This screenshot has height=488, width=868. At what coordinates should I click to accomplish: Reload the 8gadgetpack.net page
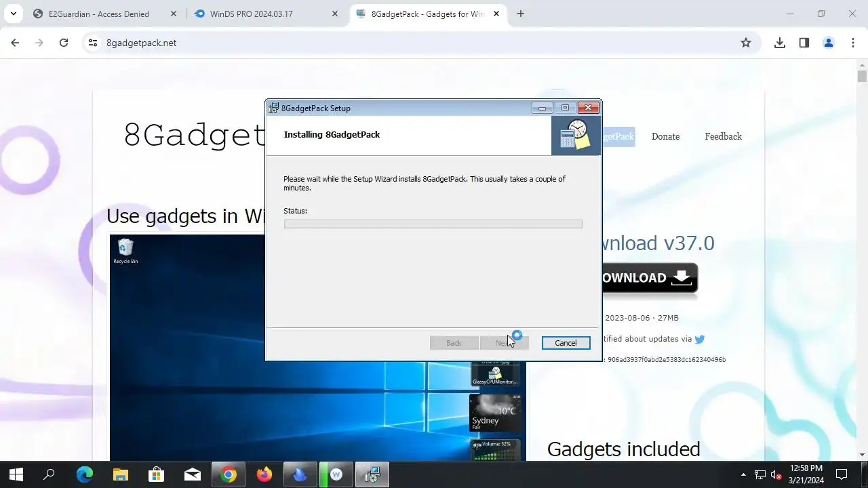[64, 43]
